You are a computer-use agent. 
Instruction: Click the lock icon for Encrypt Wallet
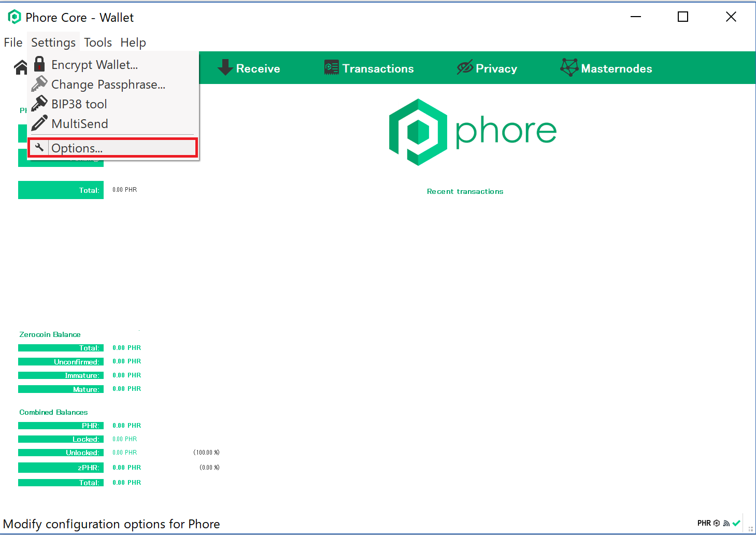[39, 64]
